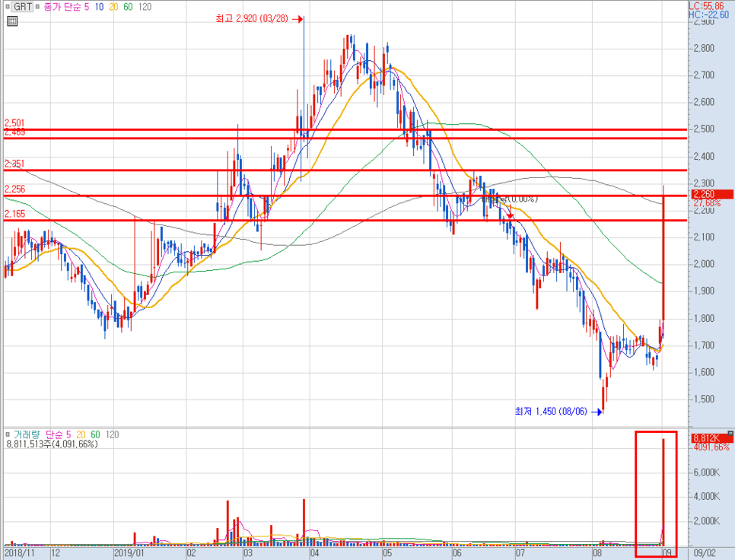Click the 27.68% change percentage label

tap(708, 203)
